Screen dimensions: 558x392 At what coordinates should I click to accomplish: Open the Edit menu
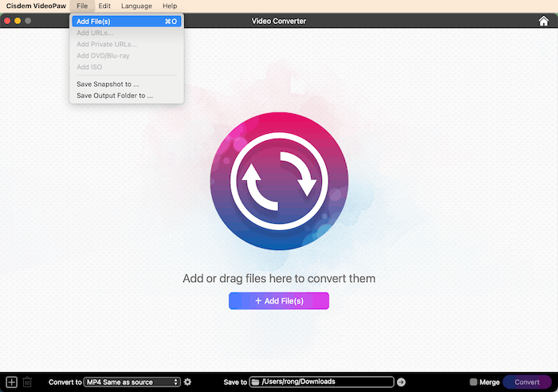click(x=104, y=6)
